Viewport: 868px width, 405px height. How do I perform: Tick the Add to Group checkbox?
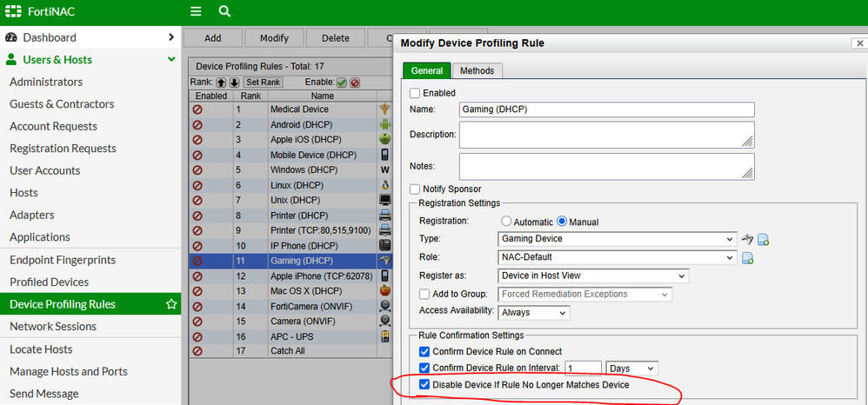pyautogui.click(x=424, y=294)
